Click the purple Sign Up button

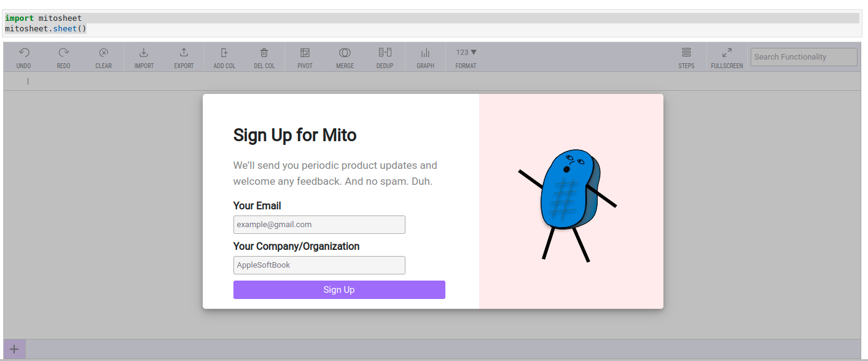tap(339, 290)
